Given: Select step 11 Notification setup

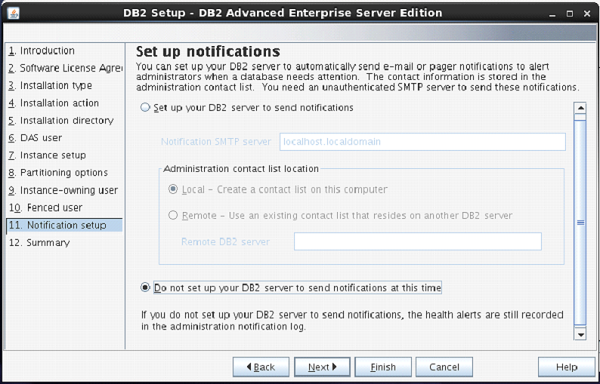Looking at the screenshot, I should tap(64, 225).
